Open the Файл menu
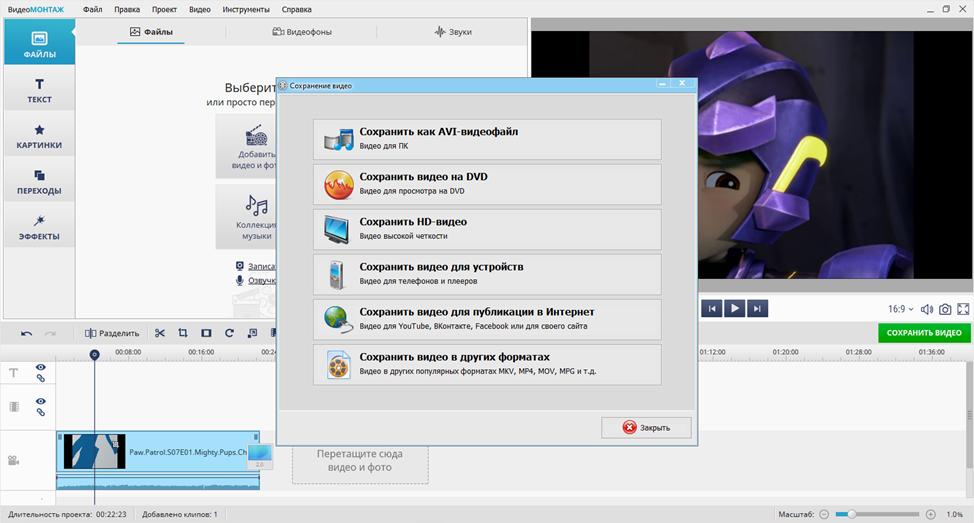The width and height of the screenshot is (974, 523). coord(93,9)
